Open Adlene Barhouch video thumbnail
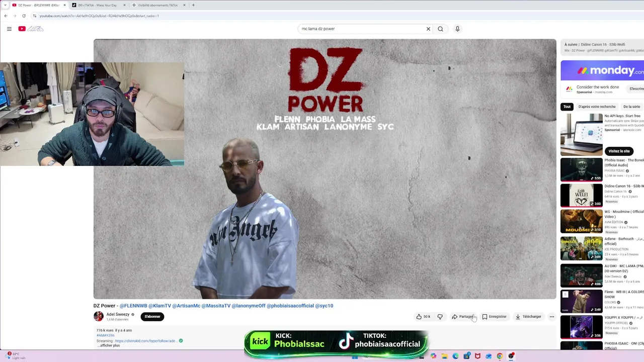 click(582, 248)
